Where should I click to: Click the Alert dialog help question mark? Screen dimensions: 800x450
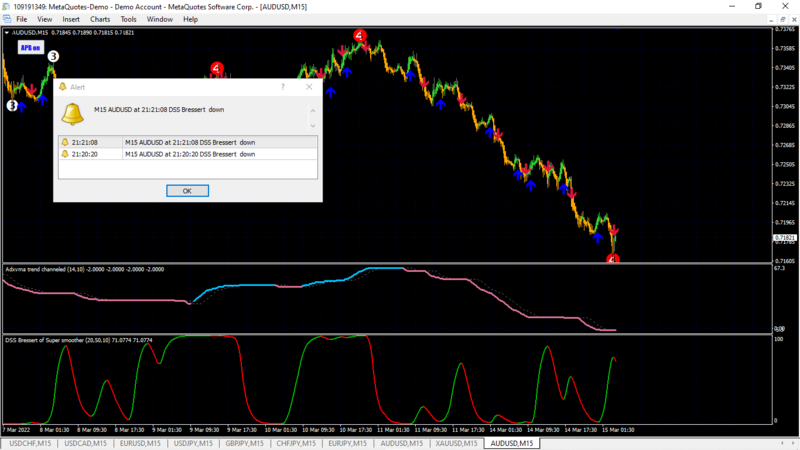pos(283,87)
